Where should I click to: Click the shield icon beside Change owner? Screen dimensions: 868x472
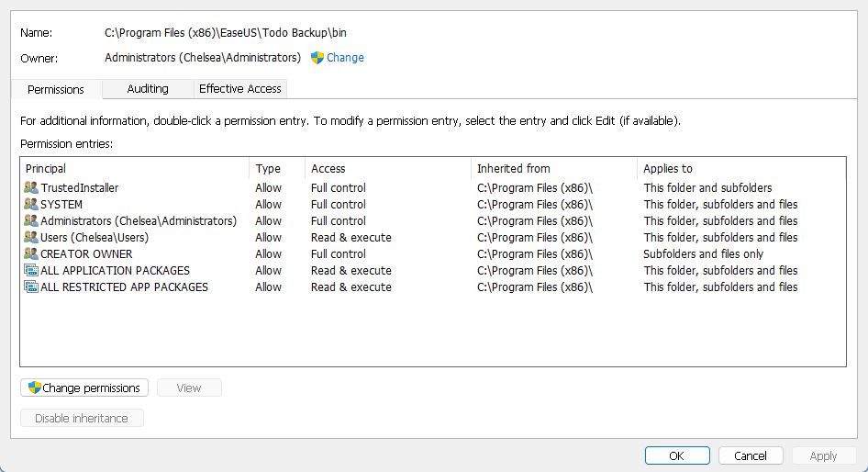(x=317, y=58)
